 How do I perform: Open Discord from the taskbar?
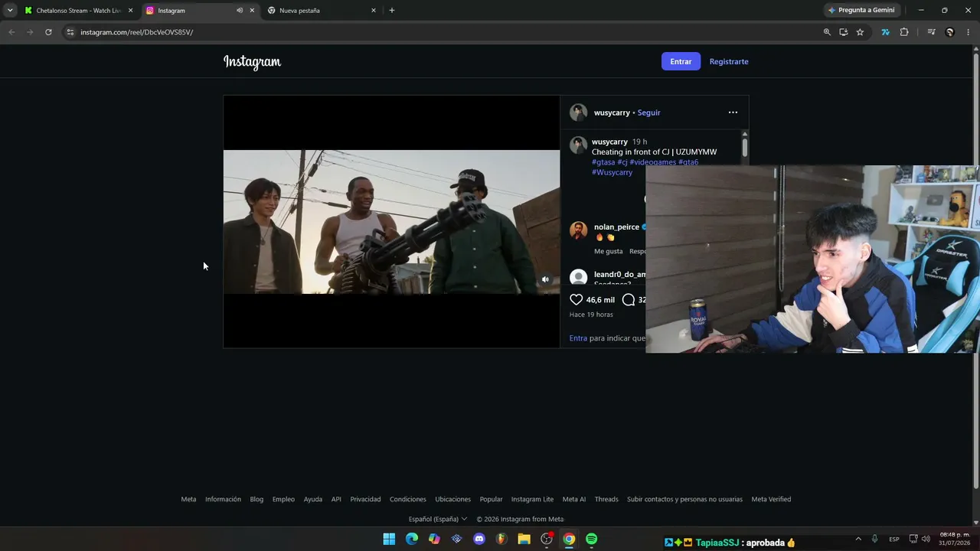pyautogui.click(x=479, y=539)
